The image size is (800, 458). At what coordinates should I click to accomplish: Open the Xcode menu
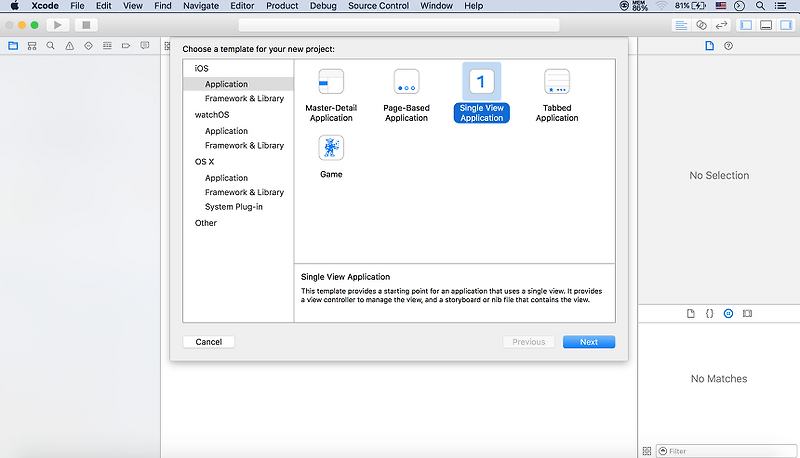pyautogui.click(x=45, y=6)
